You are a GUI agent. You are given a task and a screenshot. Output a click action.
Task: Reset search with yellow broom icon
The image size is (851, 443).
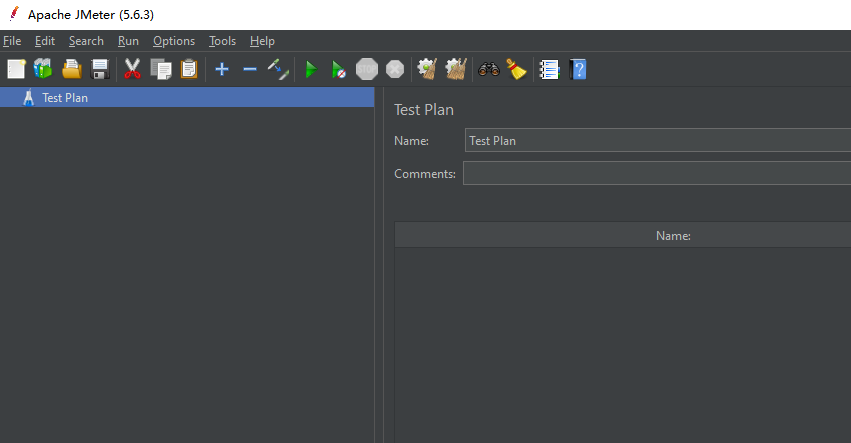(517, 69)
